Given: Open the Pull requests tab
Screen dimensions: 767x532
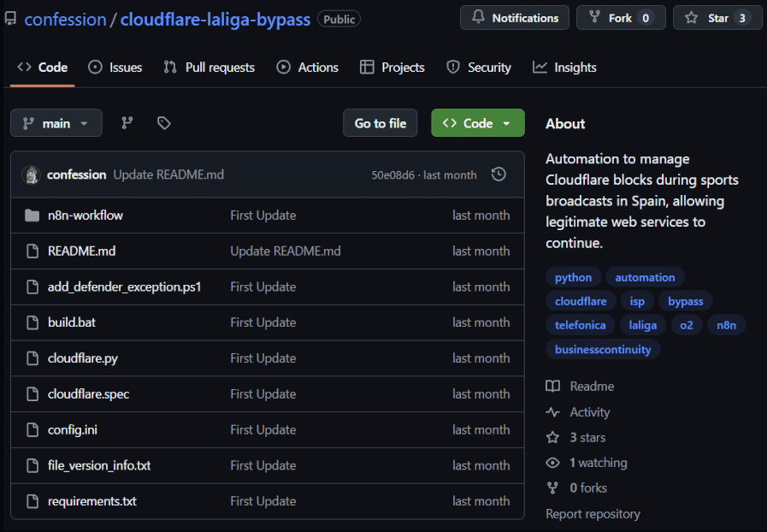Looking at the screenshot, I should 209,67.
